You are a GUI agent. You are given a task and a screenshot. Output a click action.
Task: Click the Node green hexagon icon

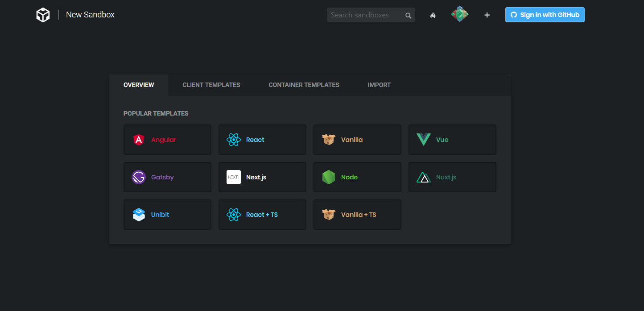(x=329, y=177)
